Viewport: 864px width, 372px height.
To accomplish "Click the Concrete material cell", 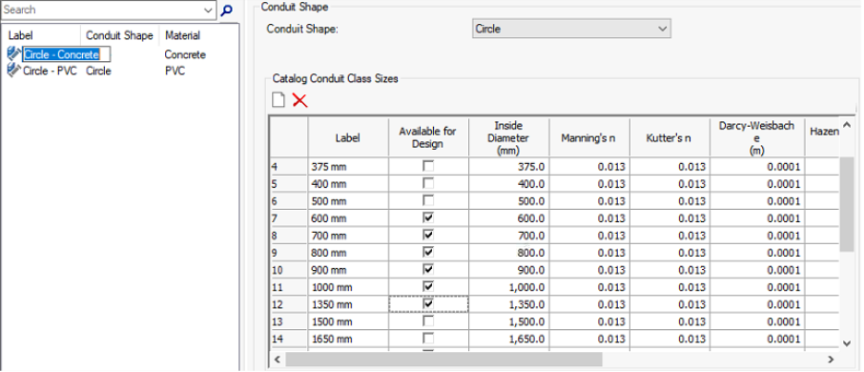I will [185, 55].
